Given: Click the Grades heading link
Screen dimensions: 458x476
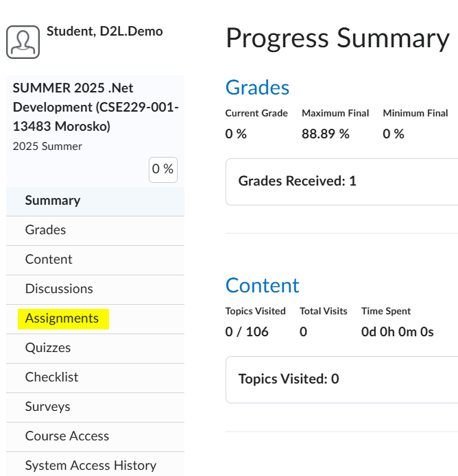Looking at the screenshot, I should pos(257,88).
